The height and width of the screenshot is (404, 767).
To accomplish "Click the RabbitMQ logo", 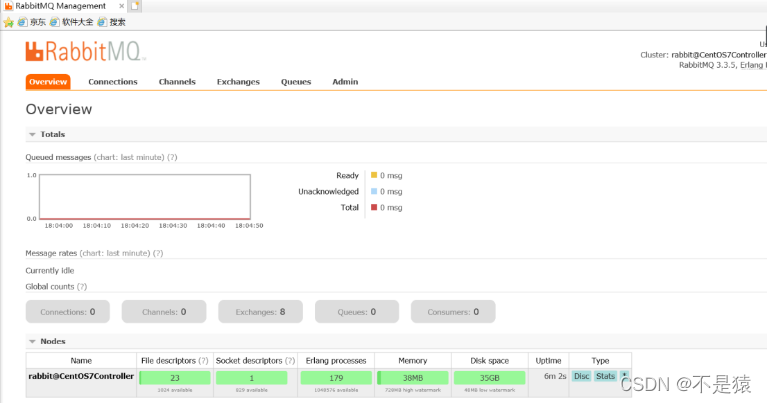I will 86,51.
